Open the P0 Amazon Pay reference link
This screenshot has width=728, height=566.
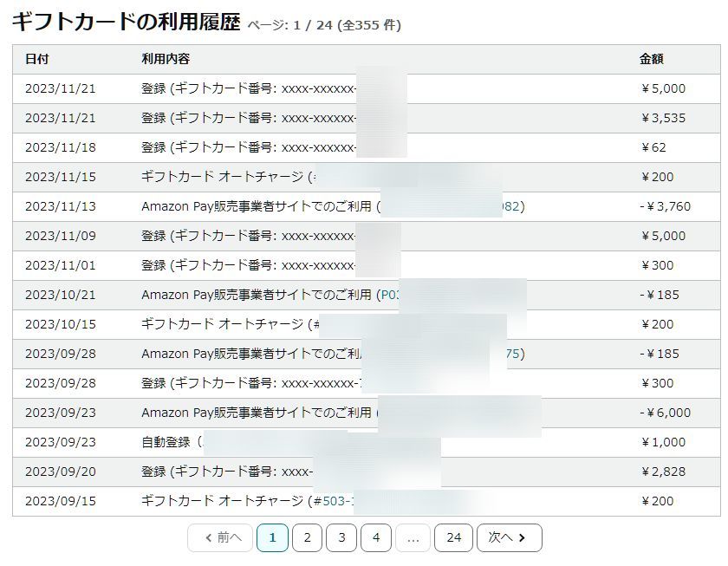(387, 295)
